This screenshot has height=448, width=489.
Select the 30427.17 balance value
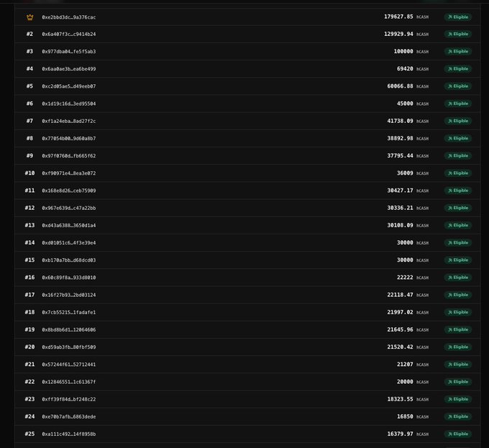(401, 191)
